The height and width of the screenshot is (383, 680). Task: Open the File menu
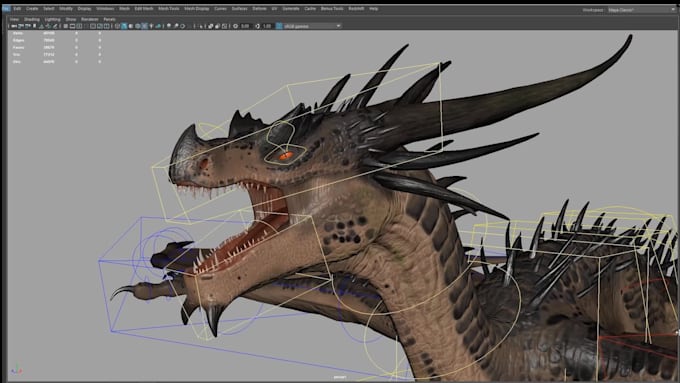click(x=6, y=9)
